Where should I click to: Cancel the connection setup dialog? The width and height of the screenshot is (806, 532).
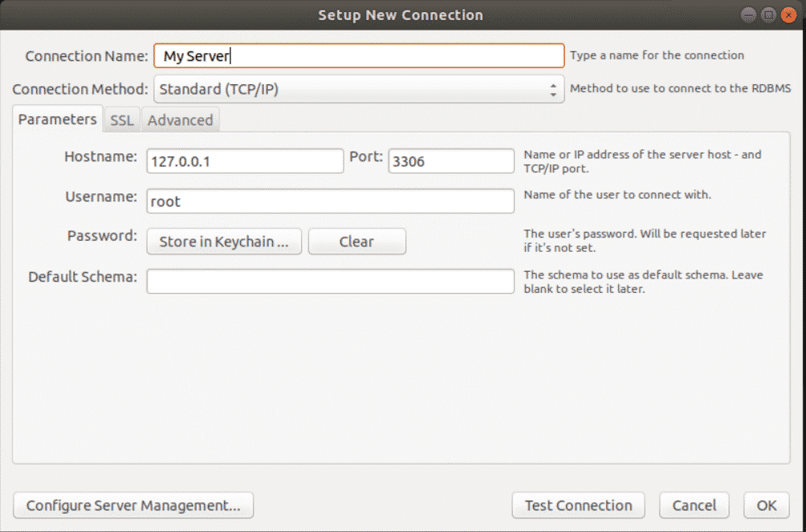pyautogui.click(x=694, y=506)
